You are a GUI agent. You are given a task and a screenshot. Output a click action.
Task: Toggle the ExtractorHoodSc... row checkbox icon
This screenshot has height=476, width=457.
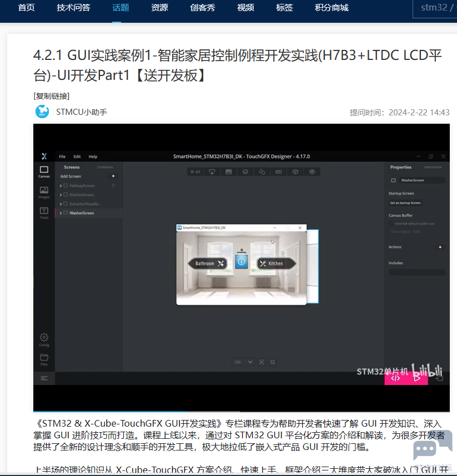tap(66, 204)
